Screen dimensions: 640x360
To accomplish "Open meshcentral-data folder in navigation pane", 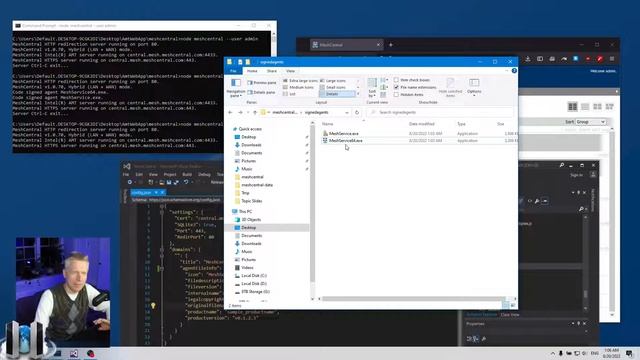I will pos(256,185).
